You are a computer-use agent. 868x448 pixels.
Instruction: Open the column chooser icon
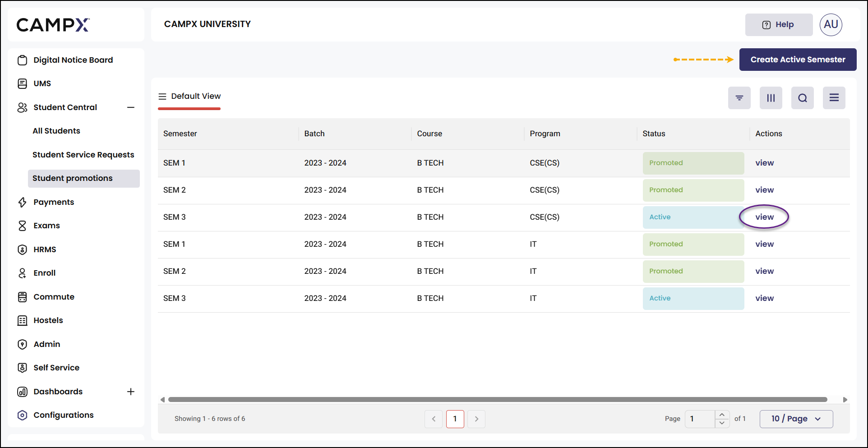point(771,98)
